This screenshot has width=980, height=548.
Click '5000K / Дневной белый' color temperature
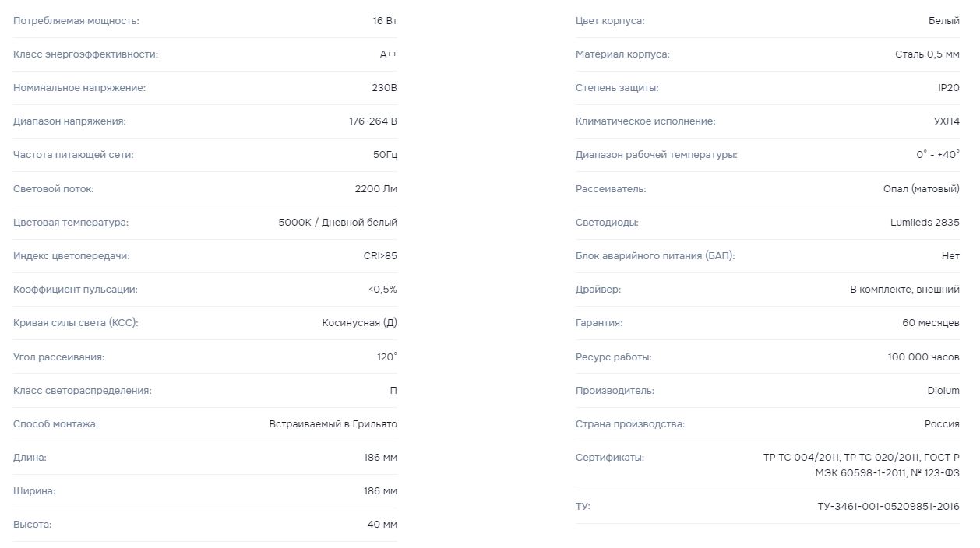tap(337, 223)
